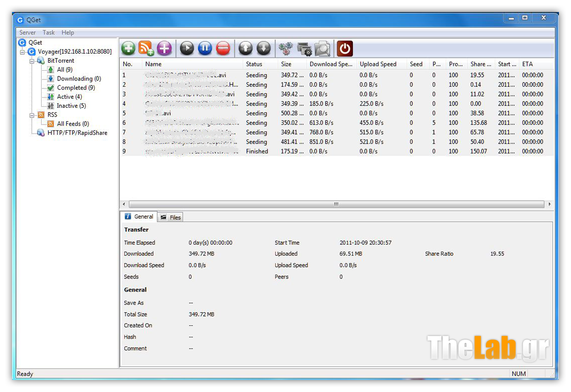Click the orange add RSS feed icon
571x392 pixels.
click(146, 49)
